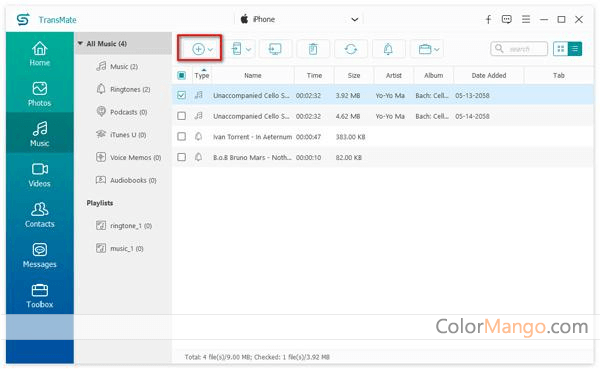Click the Playlists heading

[99, 203]
